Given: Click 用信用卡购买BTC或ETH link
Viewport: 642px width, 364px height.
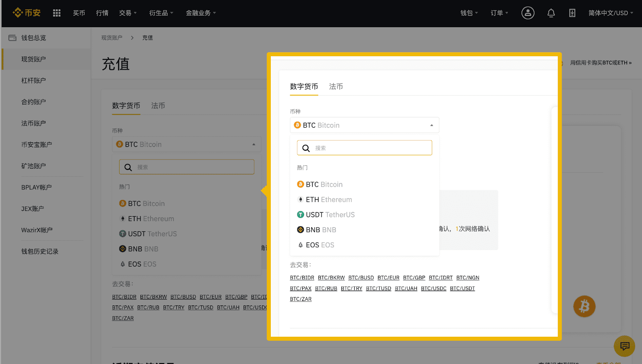Looking at the screenshot, I should 601,63.
